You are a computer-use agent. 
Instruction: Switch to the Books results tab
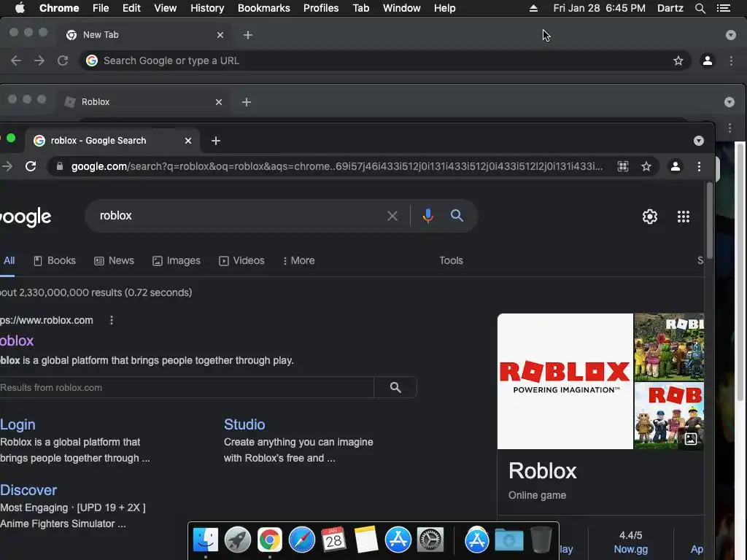click(54, 260)
